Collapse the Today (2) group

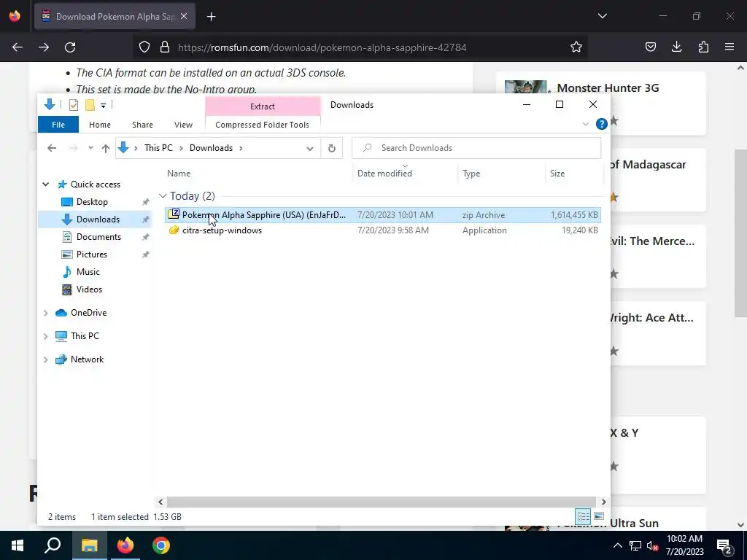[x=163, y=195]
